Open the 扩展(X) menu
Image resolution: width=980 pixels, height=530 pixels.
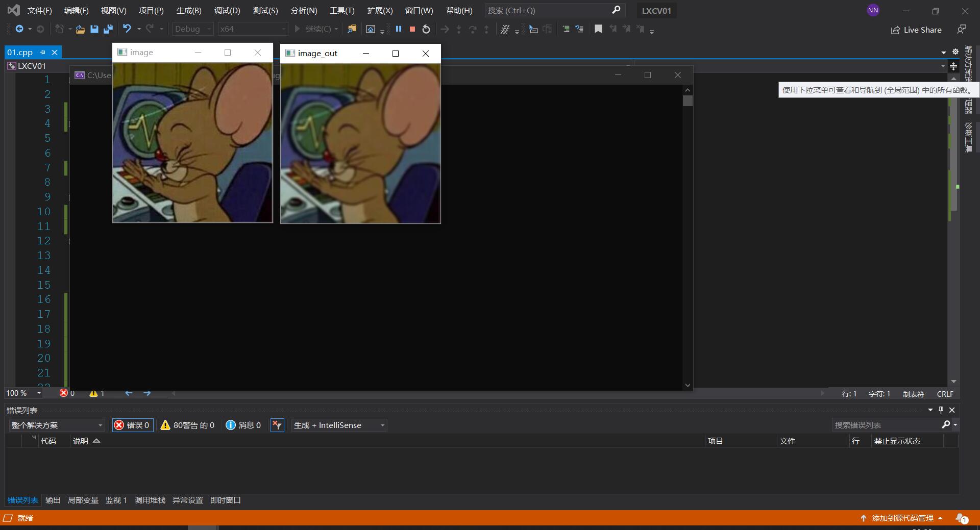pyautogui.click(x=380, y=10)
